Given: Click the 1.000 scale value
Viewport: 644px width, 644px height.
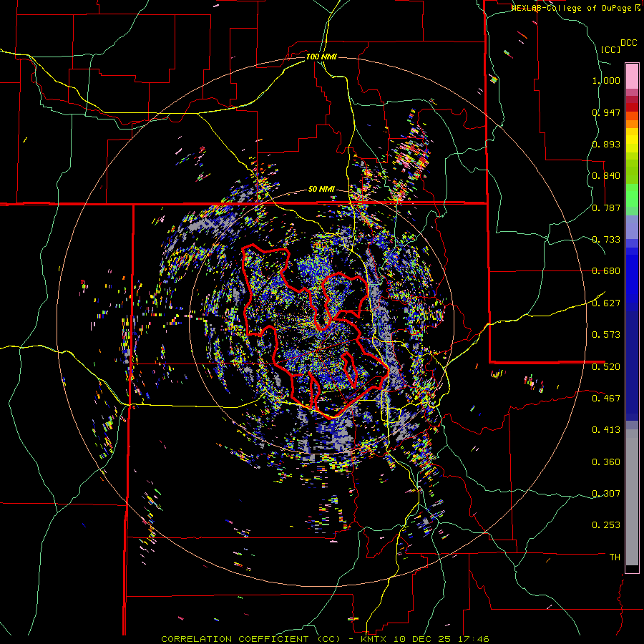Looking at the screenshot, I should (606, 80).
